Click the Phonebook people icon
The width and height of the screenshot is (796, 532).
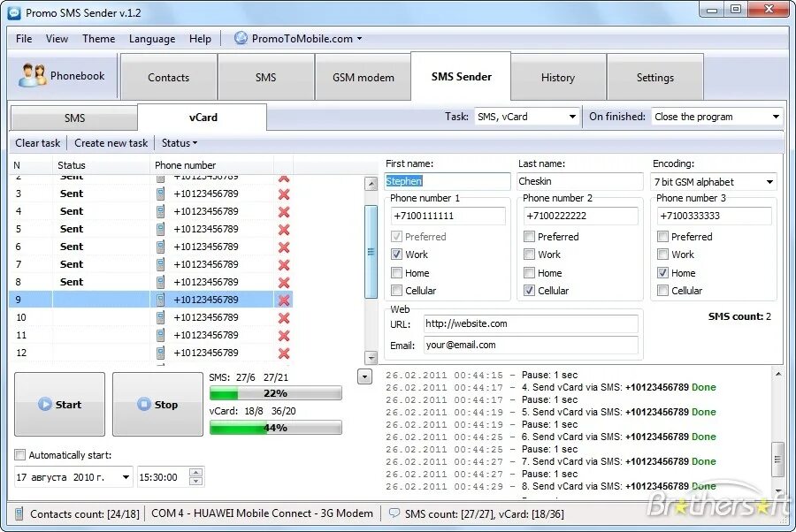click(x=32, y=75)
